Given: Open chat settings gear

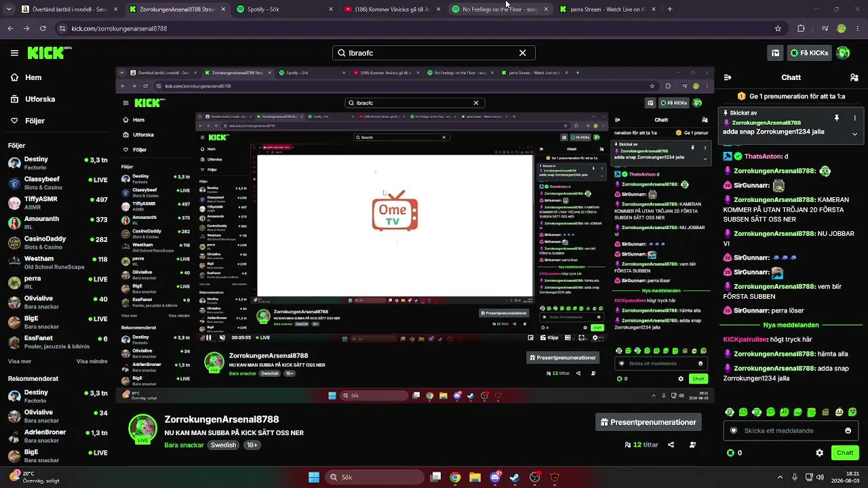Looking at the screenshot, I should pos(820,453).
